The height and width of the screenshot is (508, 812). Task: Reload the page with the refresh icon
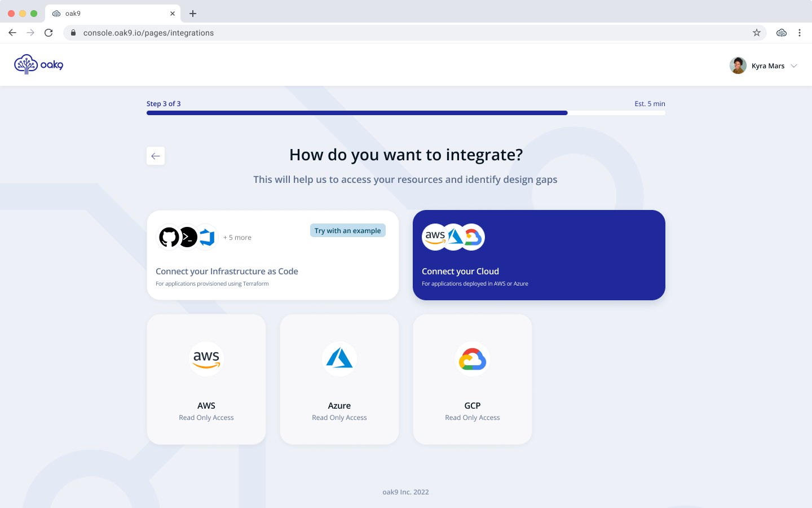point(48,33)
